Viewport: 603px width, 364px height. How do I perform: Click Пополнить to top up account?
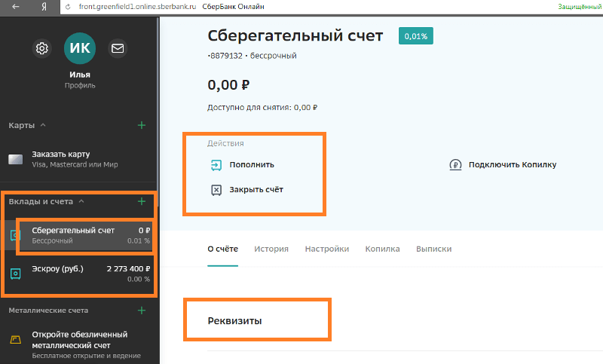(x=252, y=165)
